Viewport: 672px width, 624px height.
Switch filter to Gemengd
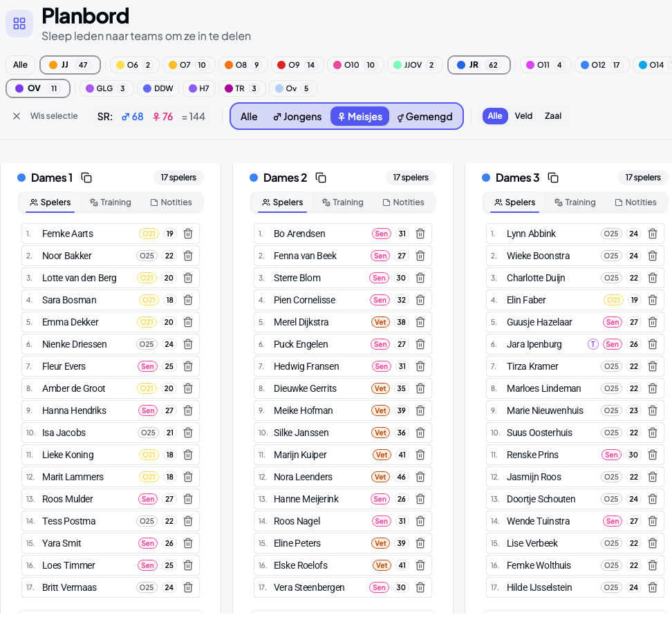pyautogui.click(x=424, y=117)
